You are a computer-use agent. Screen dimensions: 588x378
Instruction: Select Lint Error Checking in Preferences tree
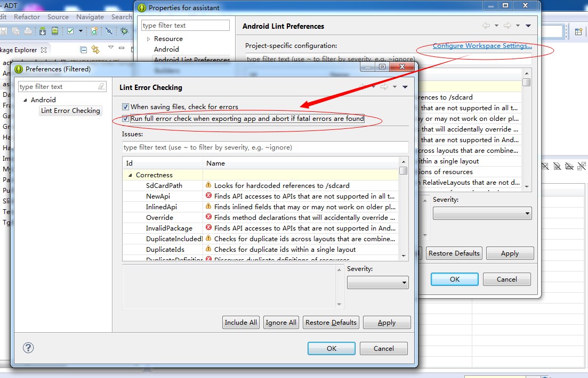point(70,111)
